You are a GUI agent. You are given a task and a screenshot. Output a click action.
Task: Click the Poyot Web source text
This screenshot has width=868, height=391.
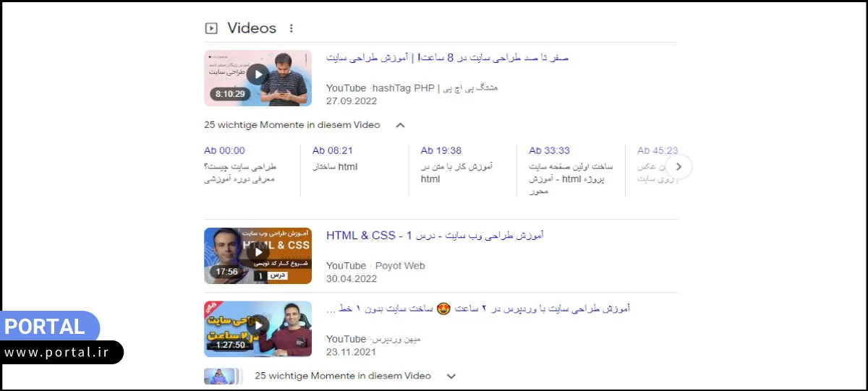coord(400,266)
